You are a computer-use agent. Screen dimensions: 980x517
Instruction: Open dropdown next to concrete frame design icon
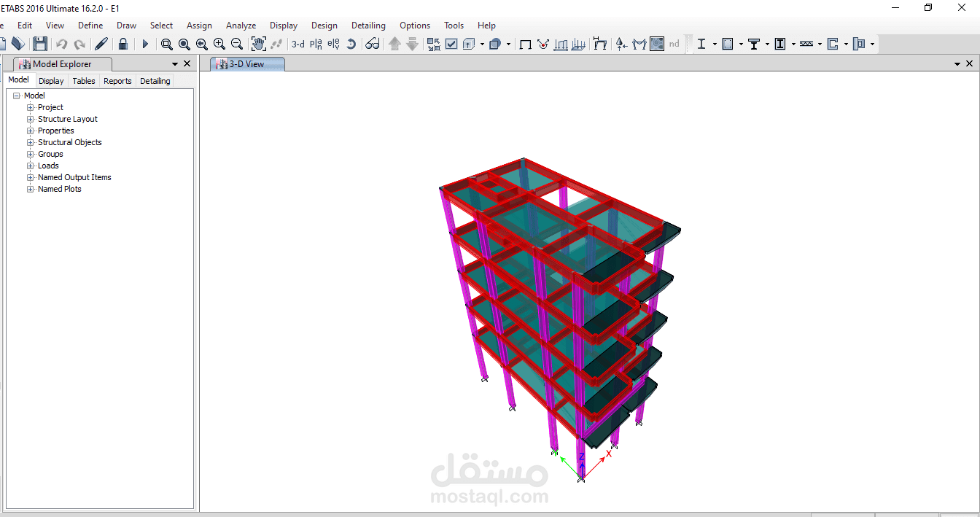(741, 44)
